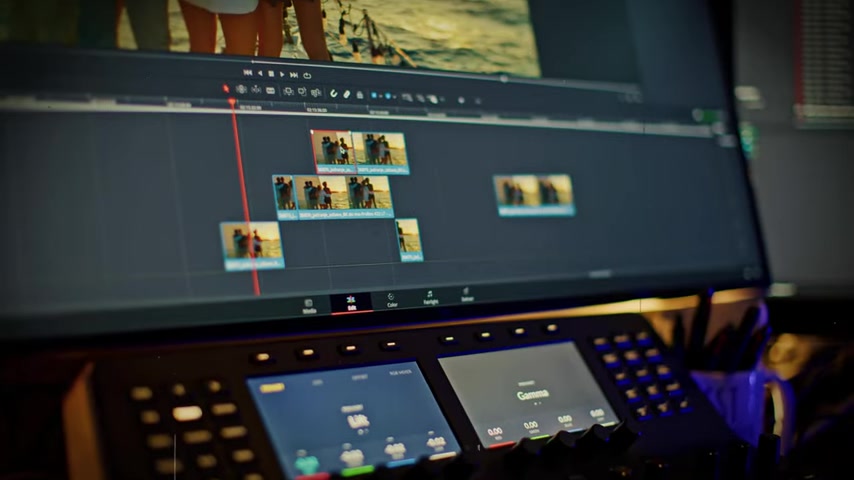This screenshot has width=854, height=480.
Task: Open the Media page tab
Action: (309, 306)
